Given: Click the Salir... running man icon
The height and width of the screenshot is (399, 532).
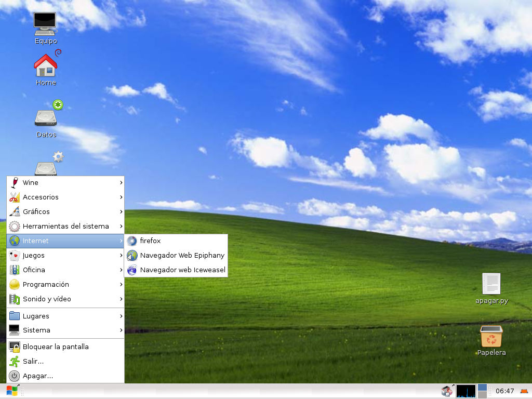Looking at the screenshot, I should coord(14,362).
